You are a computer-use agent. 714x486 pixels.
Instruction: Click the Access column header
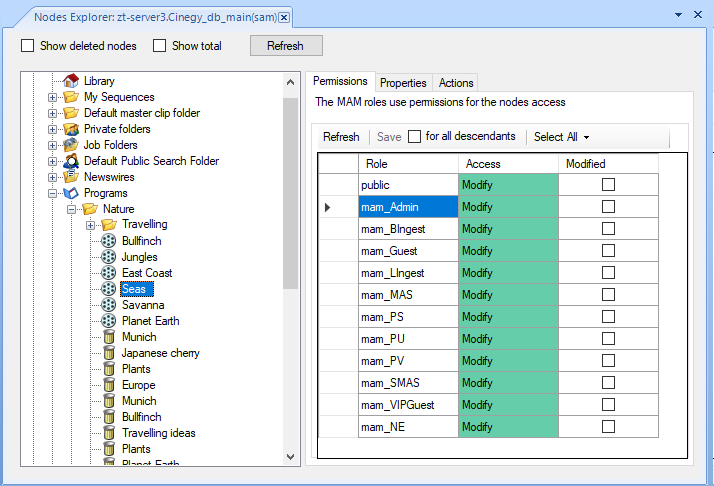click(508, 164)
